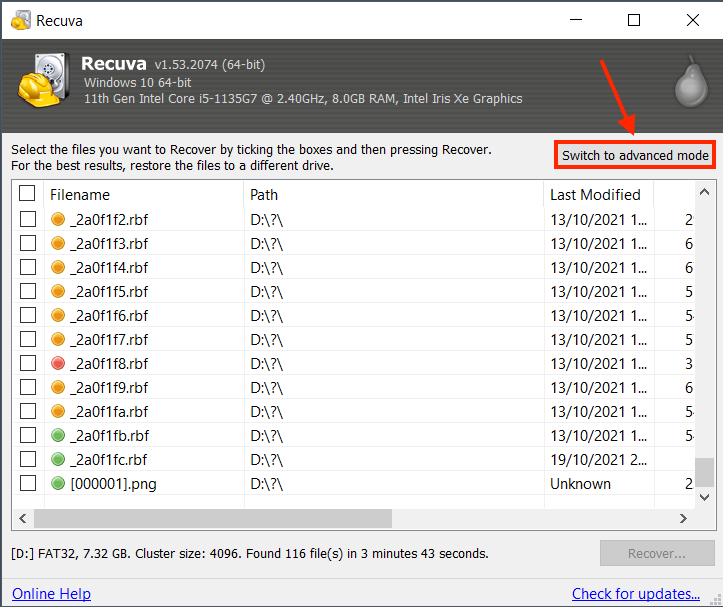Sort by the Path column header

[x=394, y=195]
